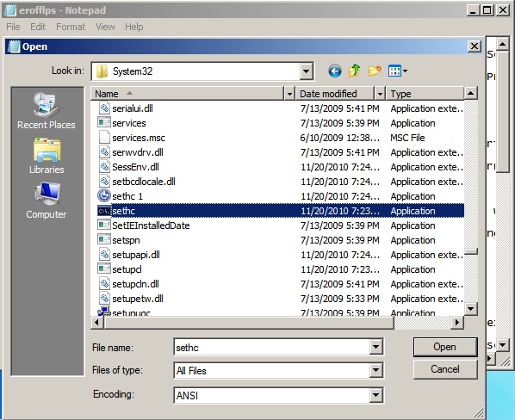Viewport: 515px width, 420px height.
Task: Click the setupapi.dll file icon
Action: (x=104, y=254)
